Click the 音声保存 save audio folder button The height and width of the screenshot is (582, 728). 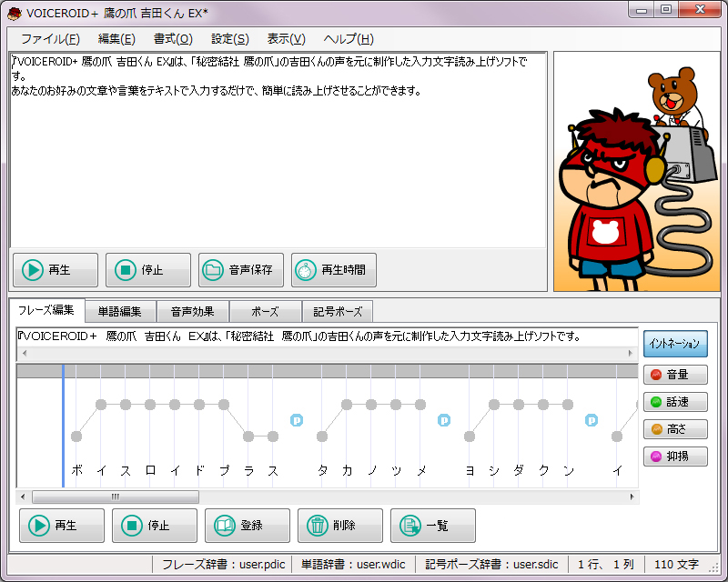[x=241, y=270]
